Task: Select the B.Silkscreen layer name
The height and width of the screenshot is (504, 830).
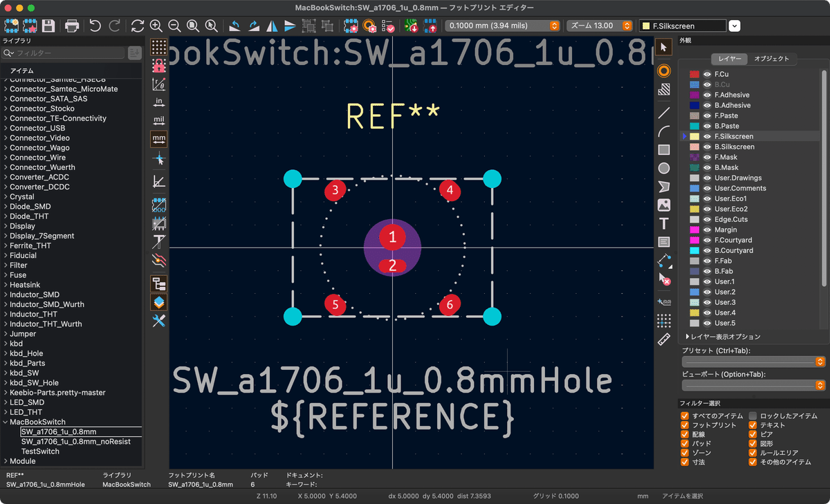Action: tap(734, 147)
